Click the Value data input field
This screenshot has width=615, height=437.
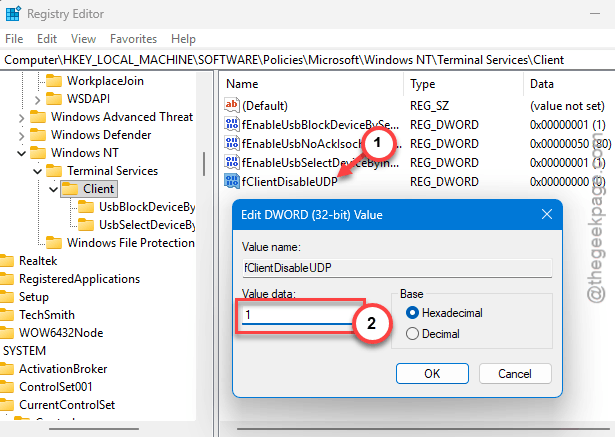pyautogui.click(x=300, y=315)
